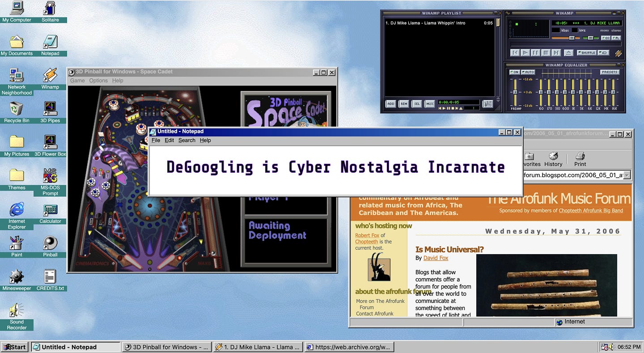Image resolution: width=644 pixels, height=353 pixels.
Task: Open the playlist MISC menu button
Action: (x=430, y=104)
